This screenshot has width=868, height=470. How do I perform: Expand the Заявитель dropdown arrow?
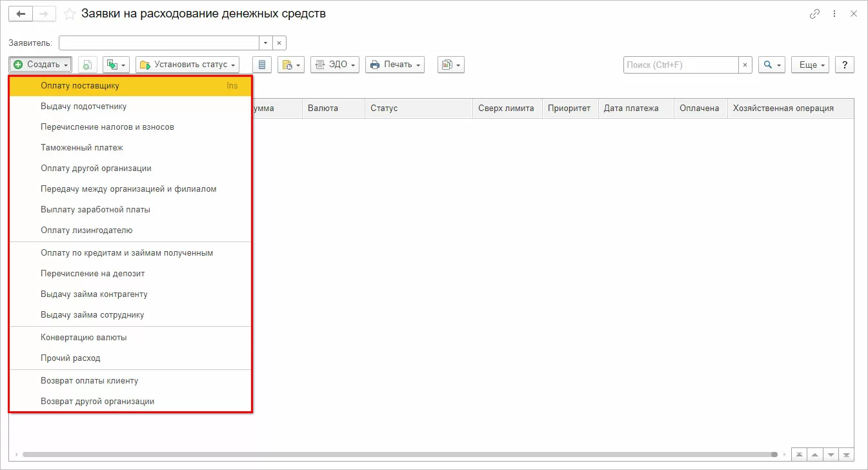pos(266,43)
